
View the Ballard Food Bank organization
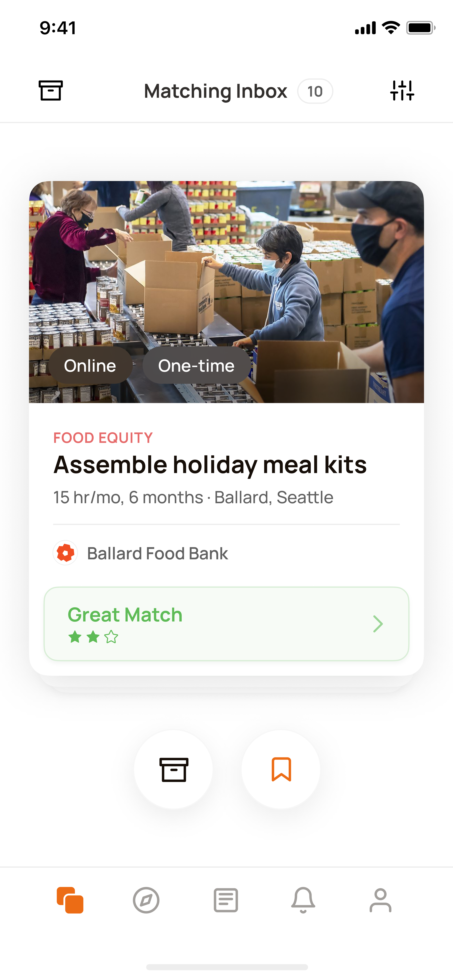(x=157, y=554)
